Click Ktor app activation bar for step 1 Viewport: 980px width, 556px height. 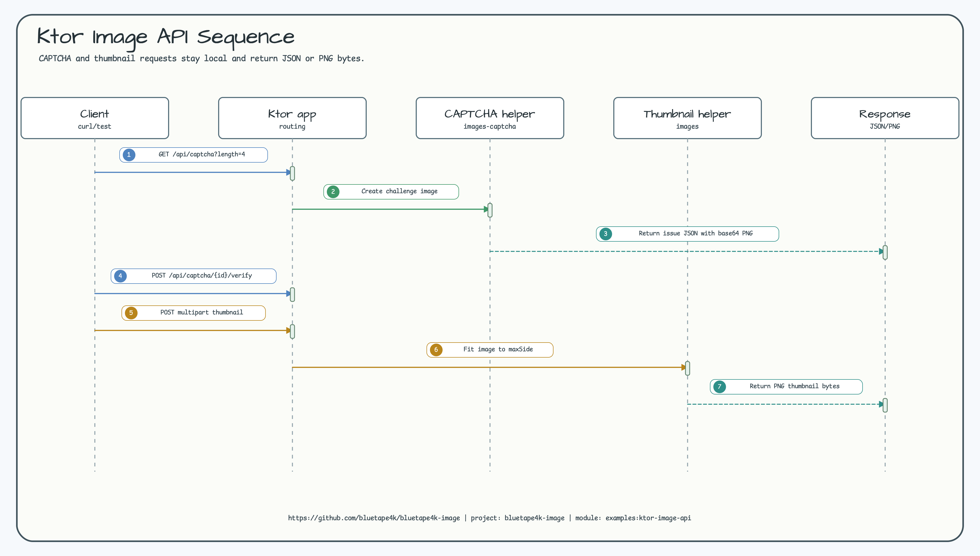[292, 173]
